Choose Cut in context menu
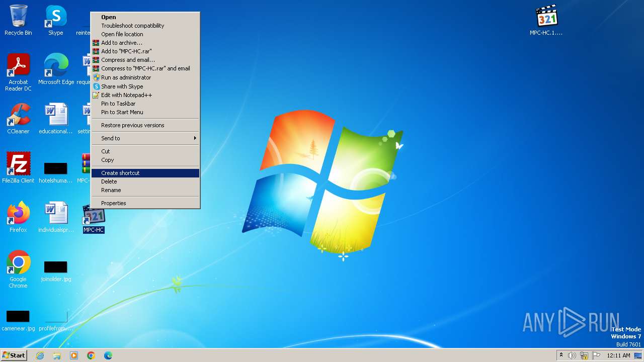The image size is (644, 362). point(145,151)
